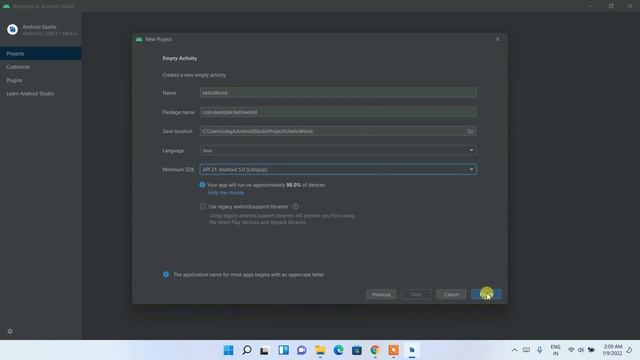Open the Windows Start menu
Viewport: 640px width, 360px height.
point(229,350)
